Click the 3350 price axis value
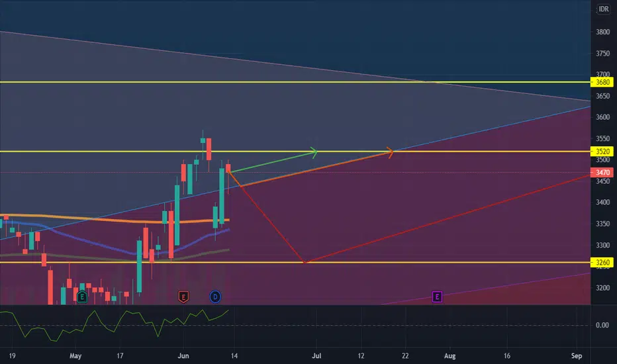 [603, 224]
